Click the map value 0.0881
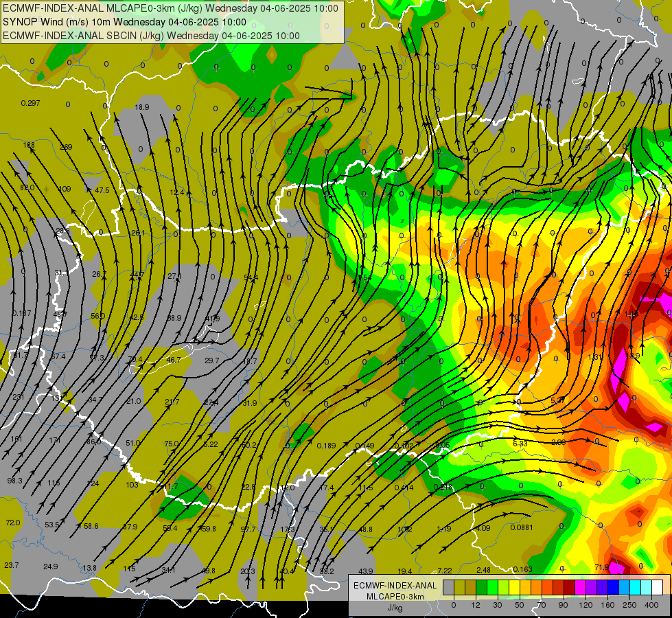Screen dimensions: 672x618 (522, 527)
